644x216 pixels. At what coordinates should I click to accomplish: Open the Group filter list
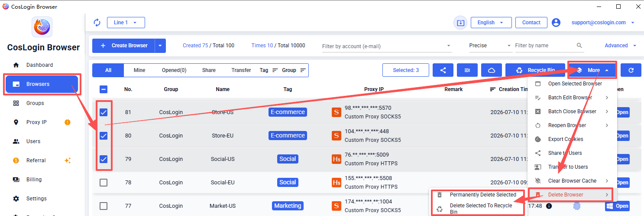tap(294, 70)
